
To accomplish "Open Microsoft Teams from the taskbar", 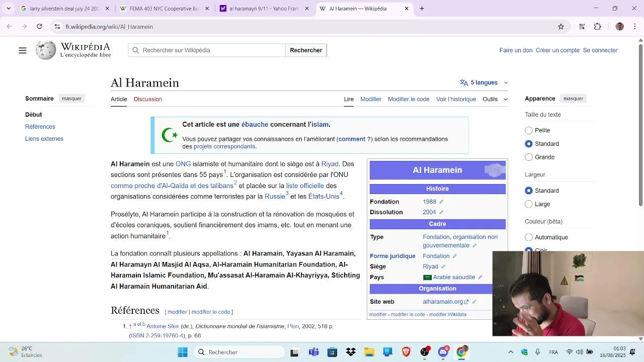I will [314, 352].
